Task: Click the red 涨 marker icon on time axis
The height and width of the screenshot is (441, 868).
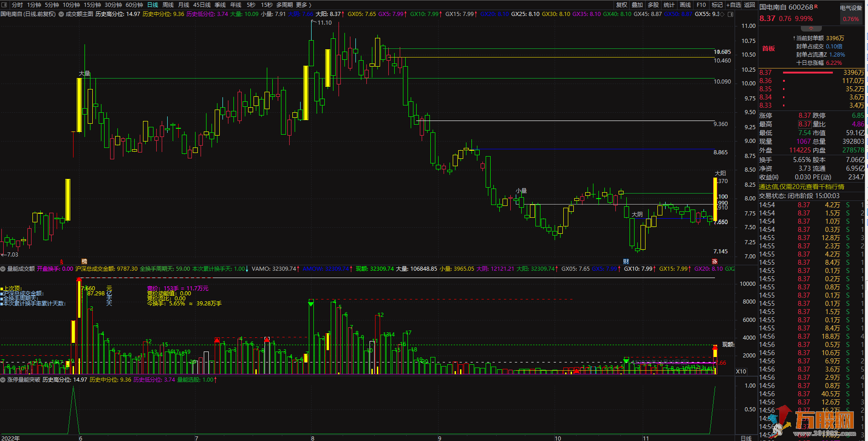Action: pos(715,262)
